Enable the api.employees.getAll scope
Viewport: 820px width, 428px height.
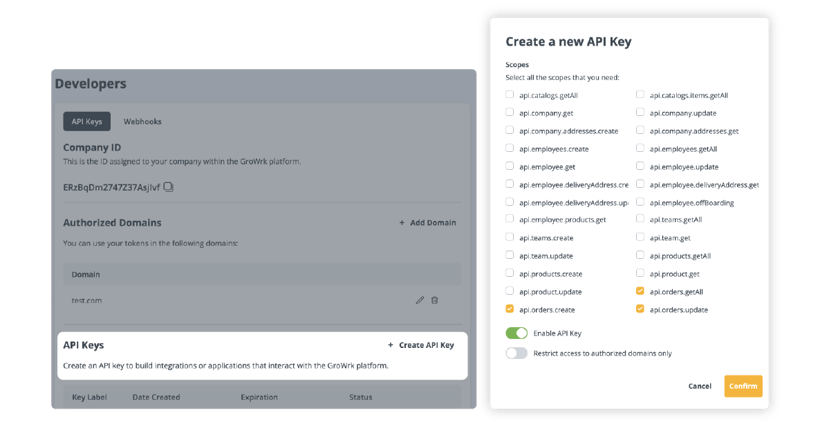coord(640,148)
